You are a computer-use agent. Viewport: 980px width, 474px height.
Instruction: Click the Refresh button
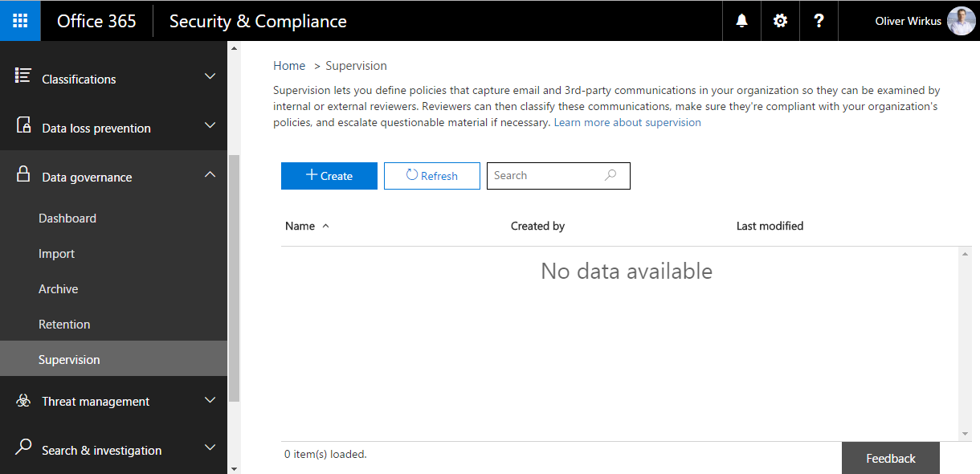tap(432, 176)
